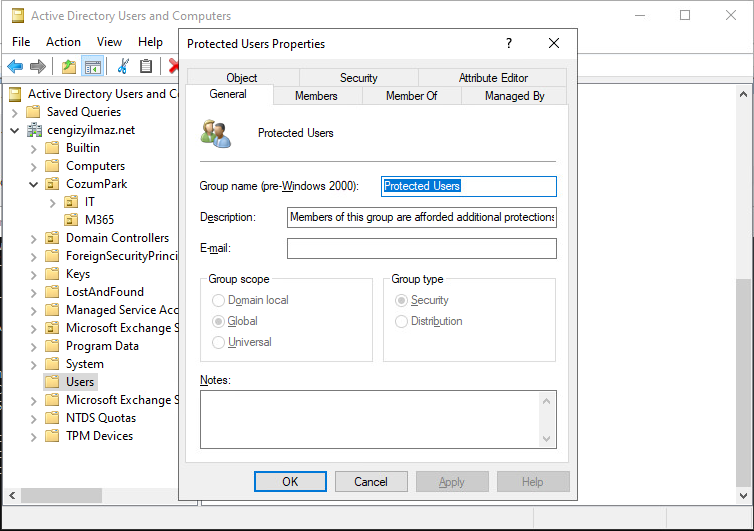This screenshot has height=531, width=754.
Task: Click the Paste clipboard toolbar icon
Action: 146,67
